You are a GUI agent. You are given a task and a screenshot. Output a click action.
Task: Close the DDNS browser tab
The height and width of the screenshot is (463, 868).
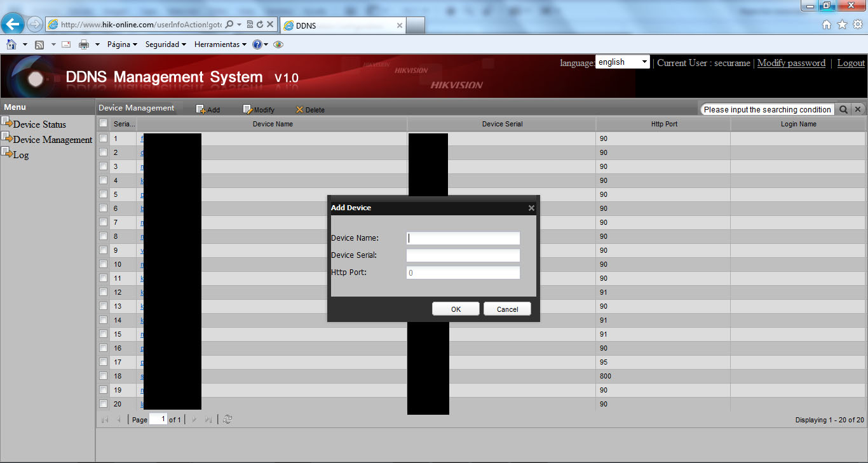[400, 25]
